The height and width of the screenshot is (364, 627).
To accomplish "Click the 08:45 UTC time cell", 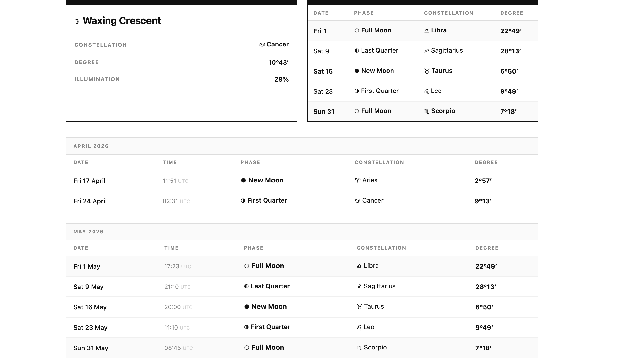I will (179, 348).
